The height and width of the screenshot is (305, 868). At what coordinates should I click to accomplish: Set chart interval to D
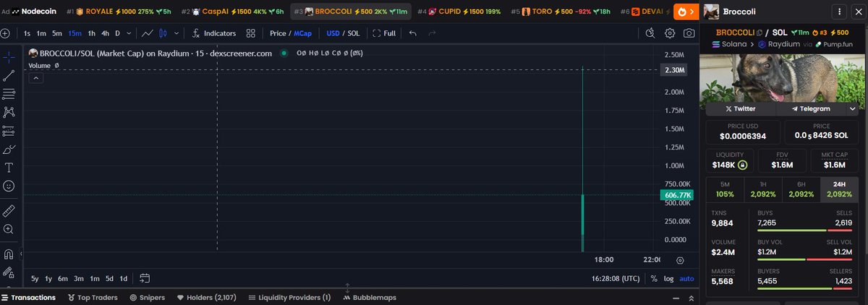pos(118,33)
